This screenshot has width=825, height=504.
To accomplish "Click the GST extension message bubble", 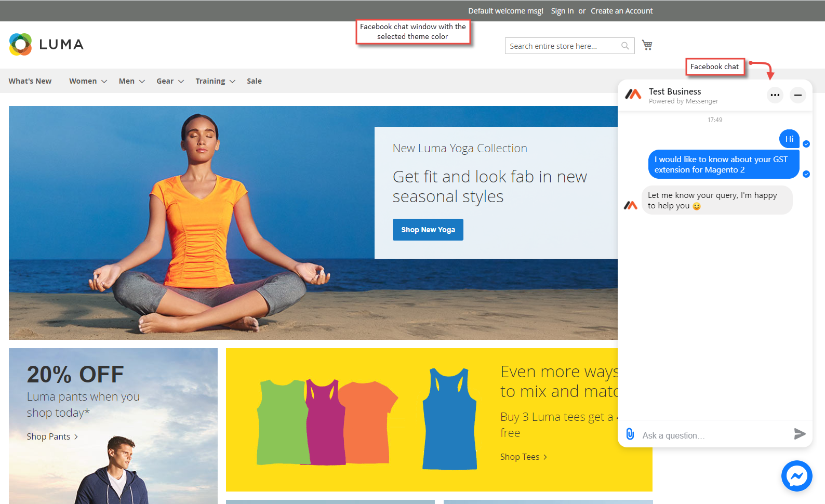I will coord(724,164).
